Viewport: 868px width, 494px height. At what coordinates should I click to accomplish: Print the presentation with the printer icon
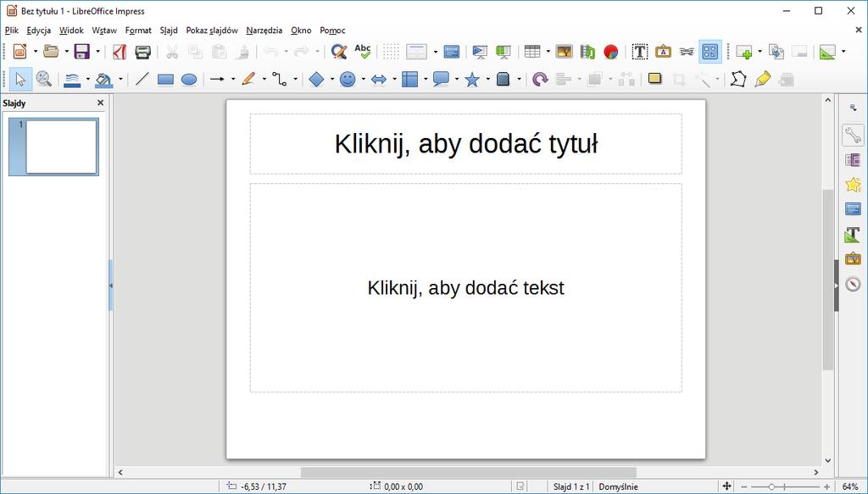click(x=142, y=52)
